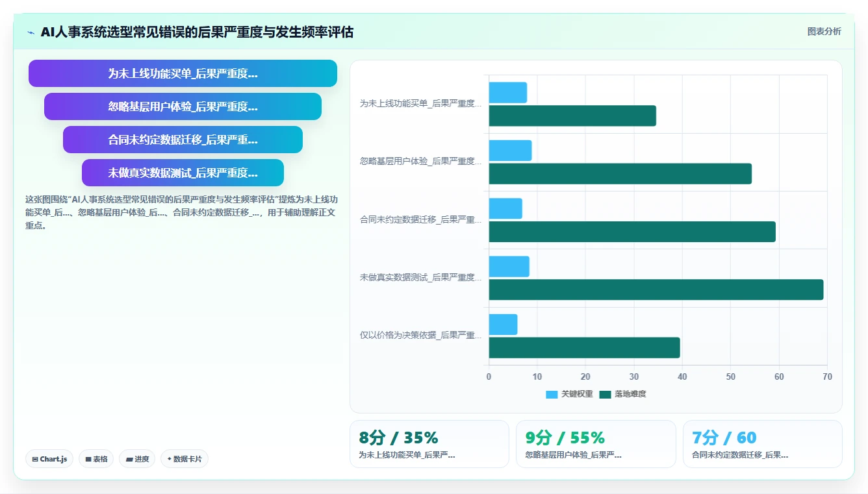Click the teal bar for 未做真实数据测试
The image size is (868, 494).
point(656,290)
